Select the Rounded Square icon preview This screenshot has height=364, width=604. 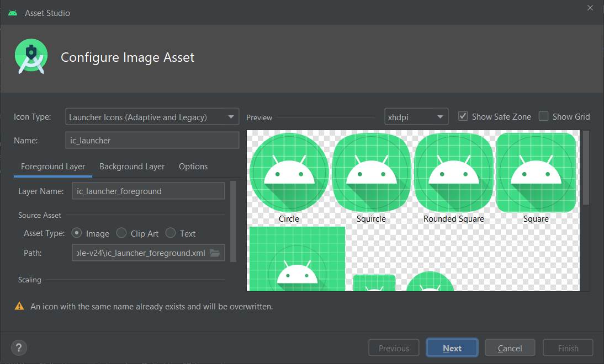[454, 173]
